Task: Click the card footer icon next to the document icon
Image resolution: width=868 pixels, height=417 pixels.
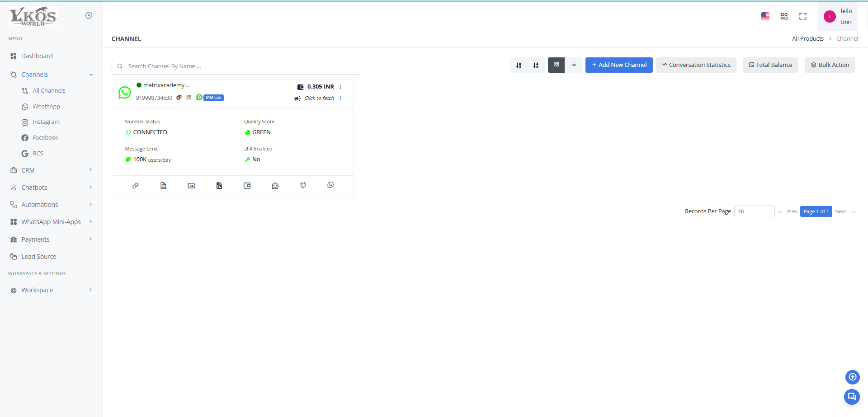Action: (x=191, y=186)
